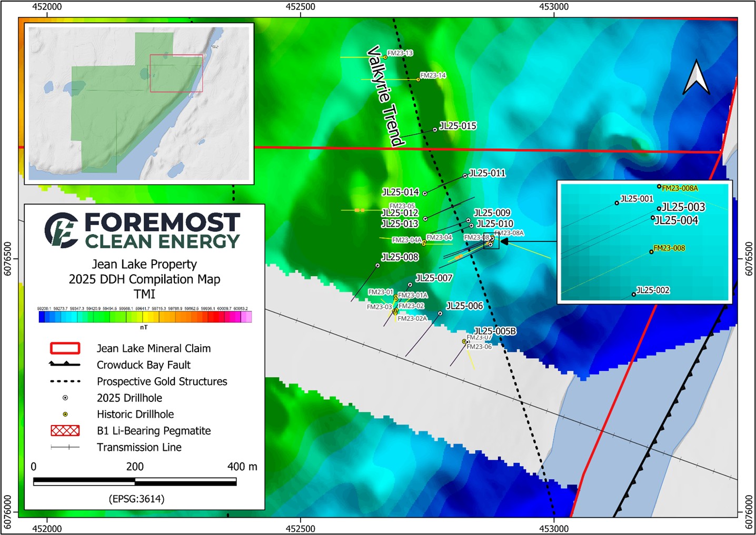This screenshot has height=535, width=756.
Task: Open the property overview inset map
Action: [x=139, y=103]
